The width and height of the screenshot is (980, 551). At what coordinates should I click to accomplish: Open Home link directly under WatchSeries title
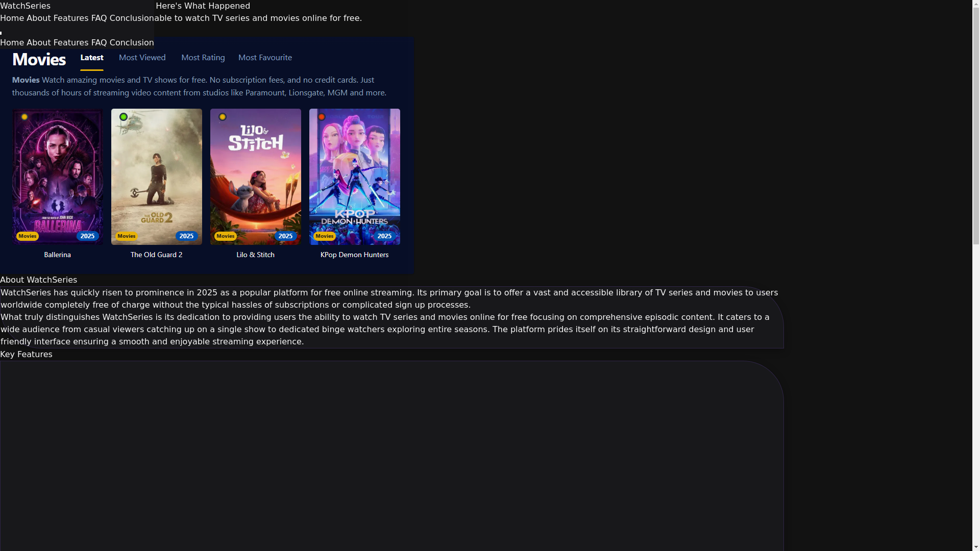point(12,18)
